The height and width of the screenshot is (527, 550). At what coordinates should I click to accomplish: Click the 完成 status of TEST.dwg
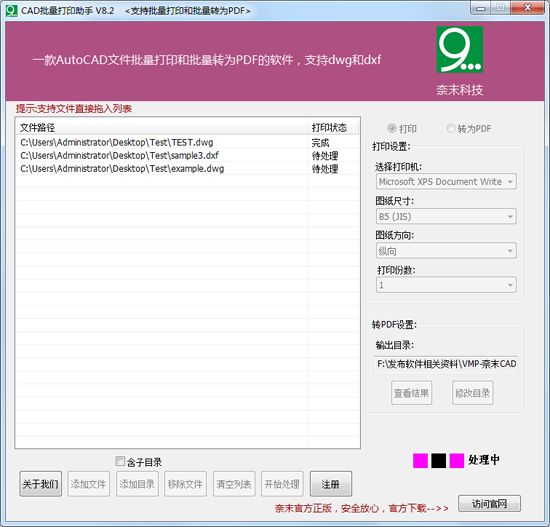click(x=320, y=142)
